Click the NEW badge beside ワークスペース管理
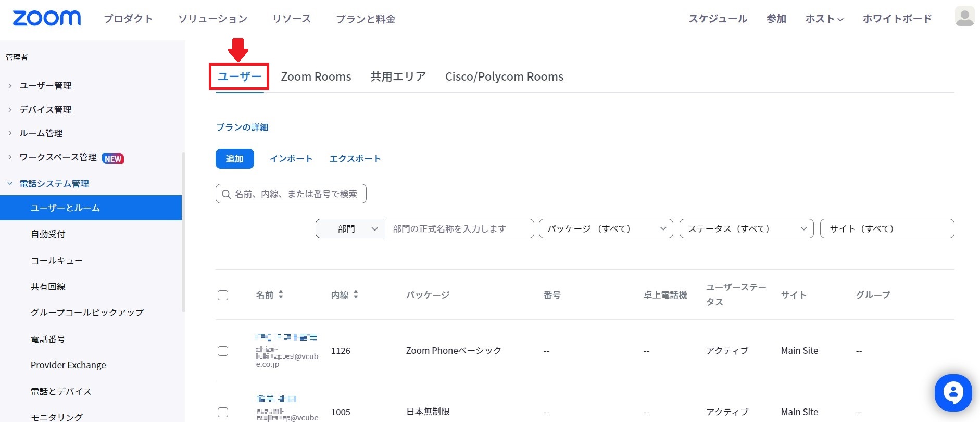The height and width of the screenshot is (422, 980). (x=113, y=159)
